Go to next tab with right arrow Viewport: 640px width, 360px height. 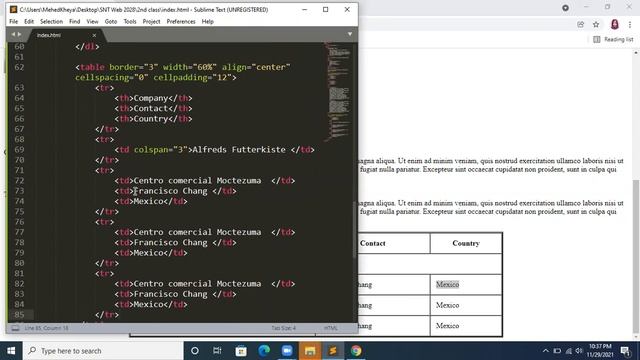(x=19, y=35)
